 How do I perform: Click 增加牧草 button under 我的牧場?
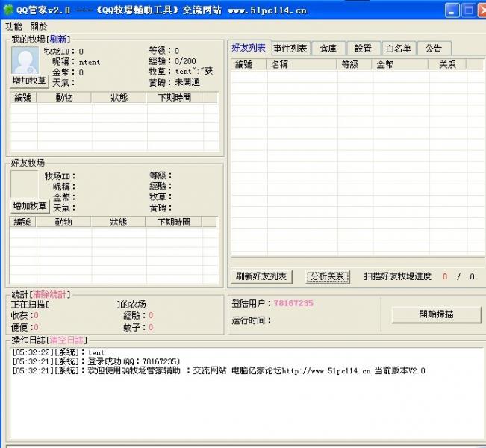(x=29, y=81)
